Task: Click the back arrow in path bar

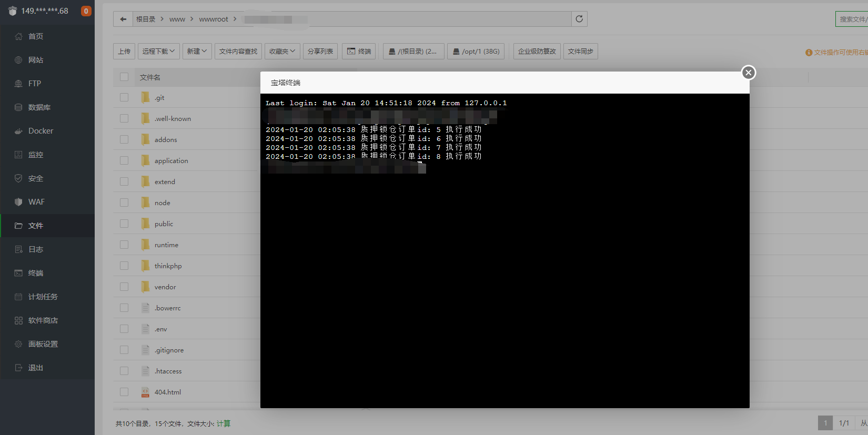Action: pyautogui.click(x=123, y=19)
